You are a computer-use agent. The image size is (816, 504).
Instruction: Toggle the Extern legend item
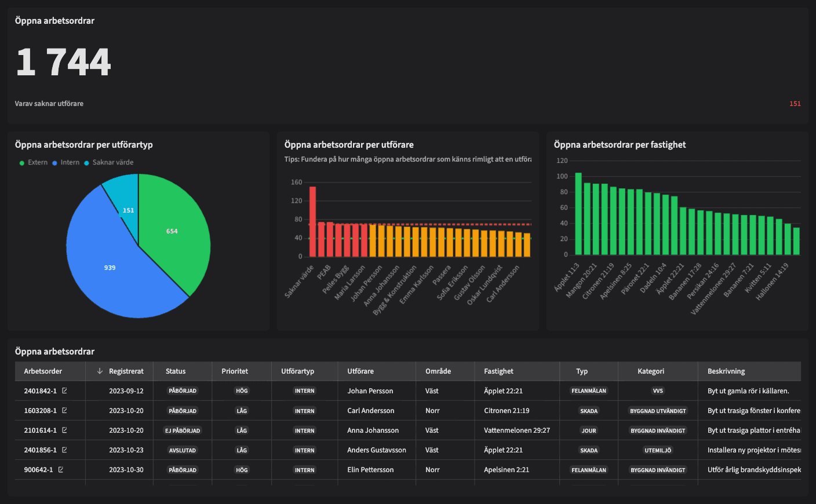34,163
